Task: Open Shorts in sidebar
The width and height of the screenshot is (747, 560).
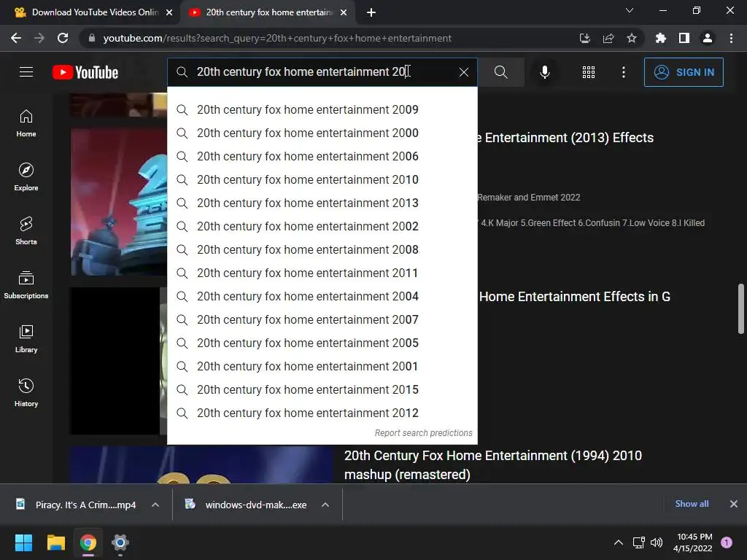Action: pos(26,231)
